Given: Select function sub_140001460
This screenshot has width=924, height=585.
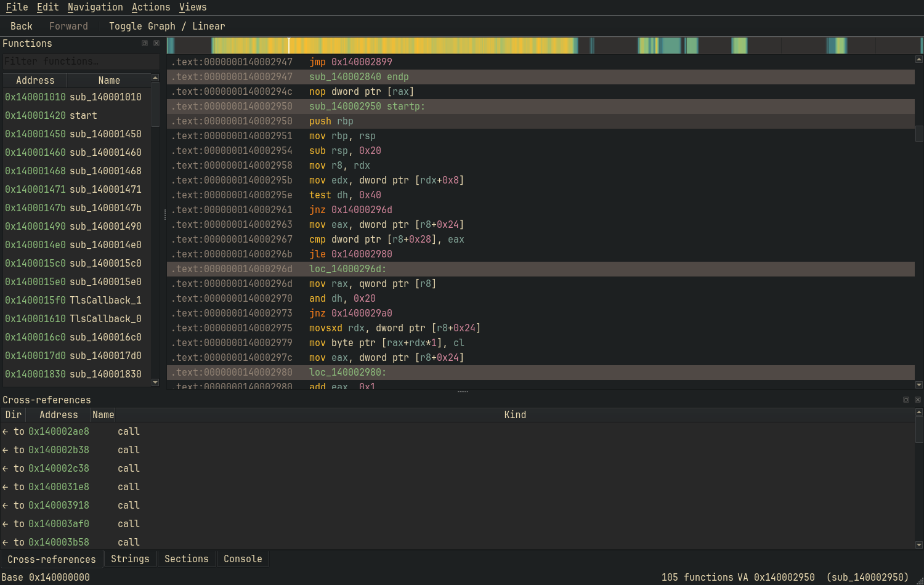Looking at the screenshot, I should [x=77, y=153].
